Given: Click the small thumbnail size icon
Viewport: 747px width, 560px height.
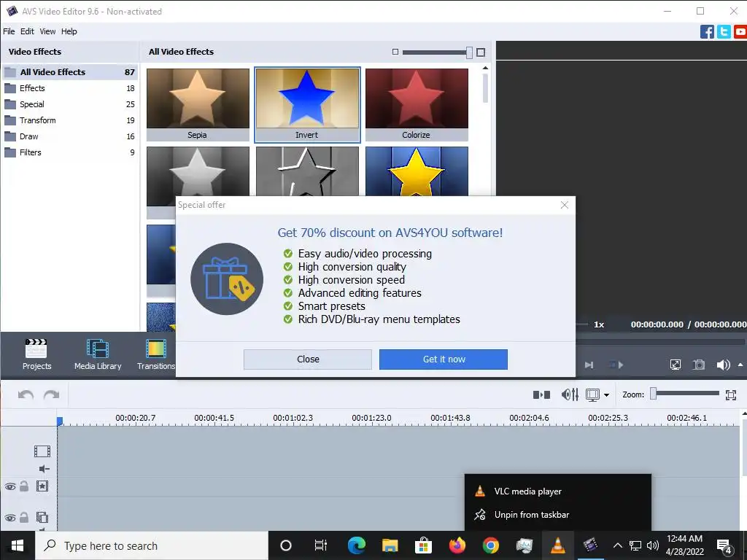Looking at the screenshot, I should 395,52.
